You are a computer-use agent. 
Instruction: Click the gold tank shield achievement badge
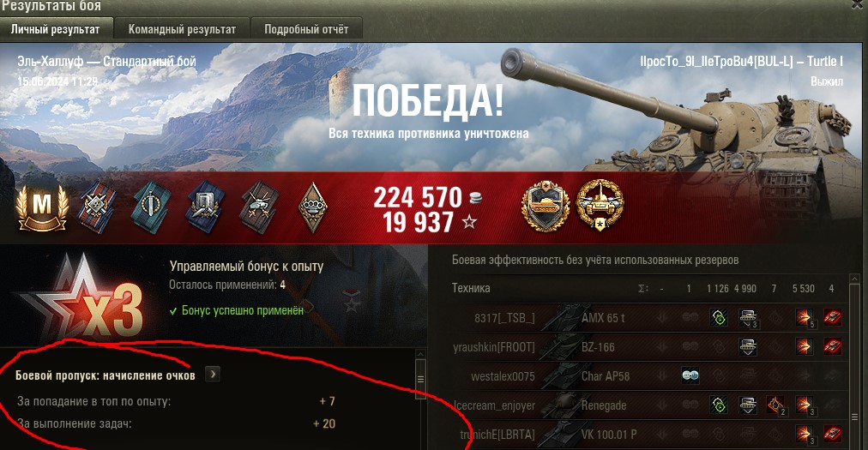546,207
